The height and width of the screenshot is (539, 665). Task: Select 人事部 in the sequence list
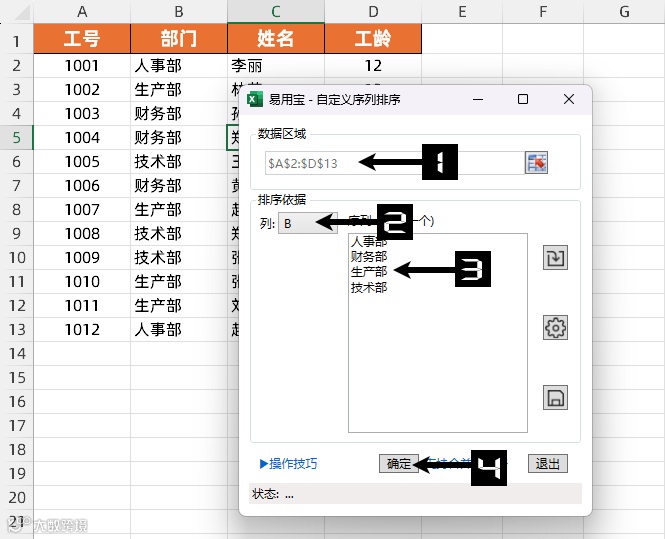click(369, 242)
